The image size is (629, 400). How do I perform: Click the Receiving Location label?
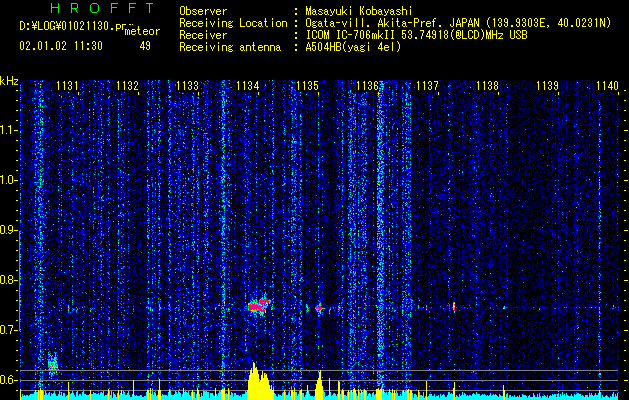point(233,23)
